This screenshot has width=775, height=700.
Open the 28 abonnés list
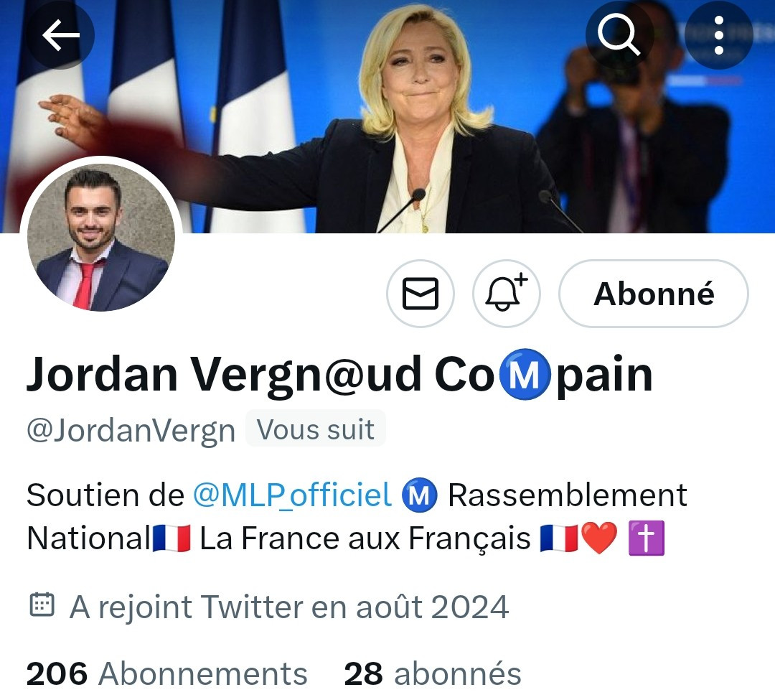[x=433, y=673]
